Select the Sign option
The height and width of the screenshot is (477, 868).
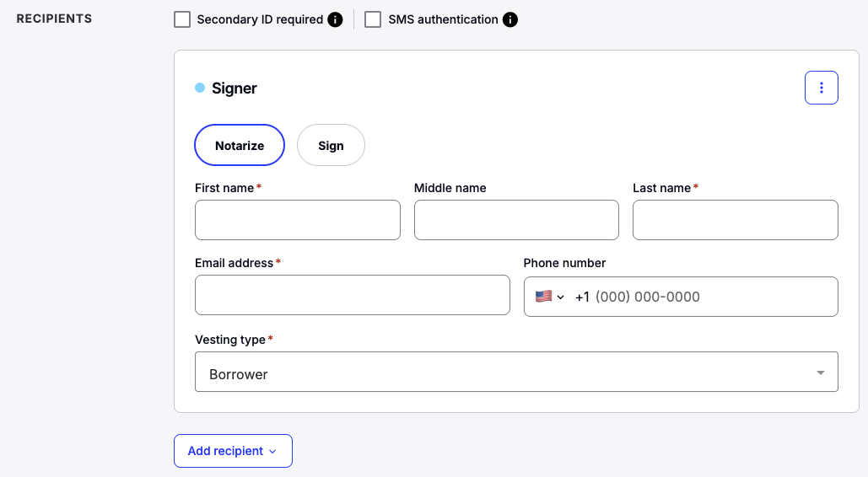(x=331, y=145)
